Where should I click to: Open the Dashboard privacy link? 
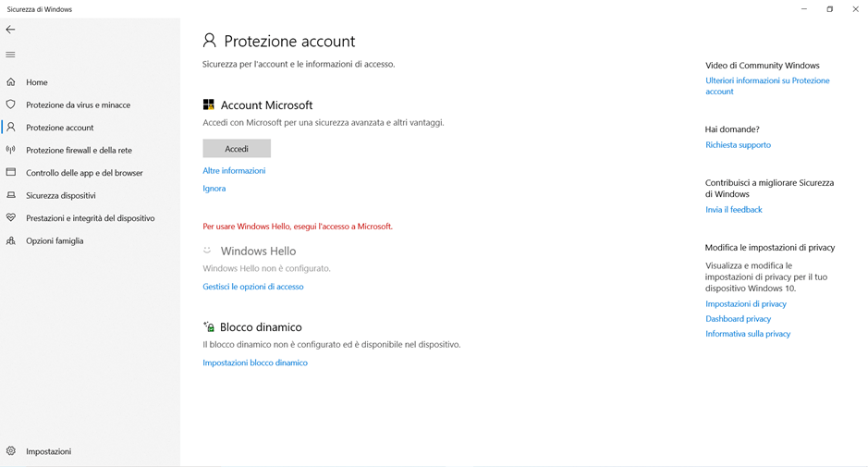(x=738, y=318)
